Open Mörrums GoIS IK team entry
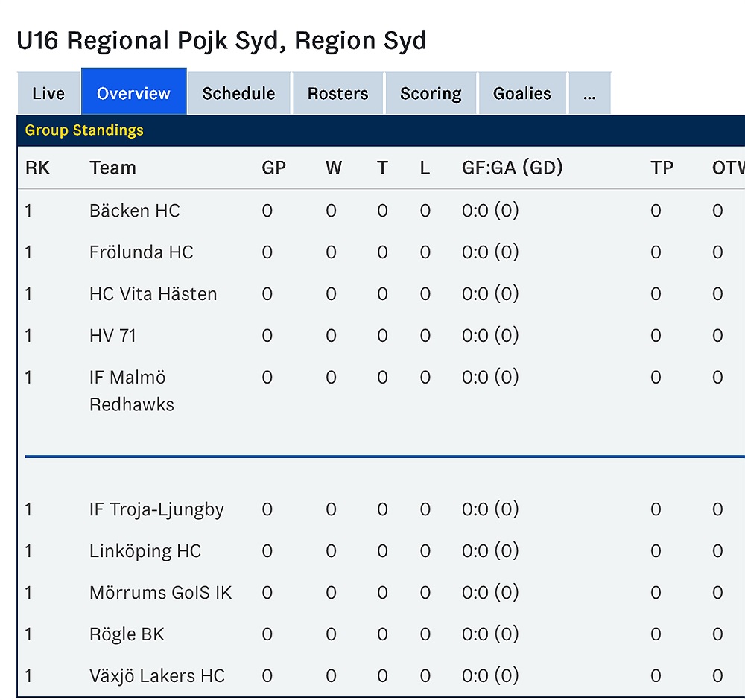 click(161, 593)
